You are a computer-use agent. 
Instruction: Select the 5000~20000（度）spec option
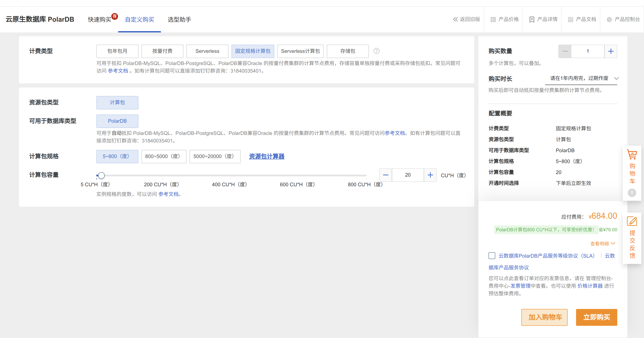click(215, 157)
